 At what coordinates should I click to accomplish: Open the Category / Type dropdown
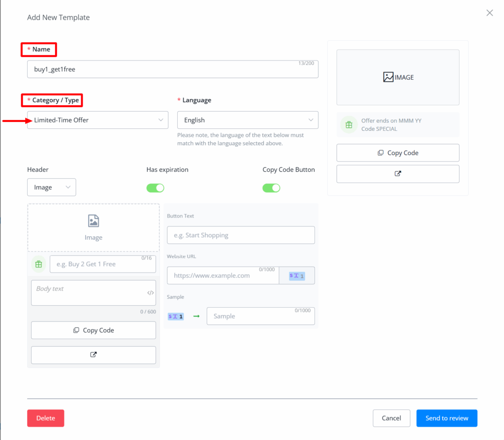(x=97, y=120)
